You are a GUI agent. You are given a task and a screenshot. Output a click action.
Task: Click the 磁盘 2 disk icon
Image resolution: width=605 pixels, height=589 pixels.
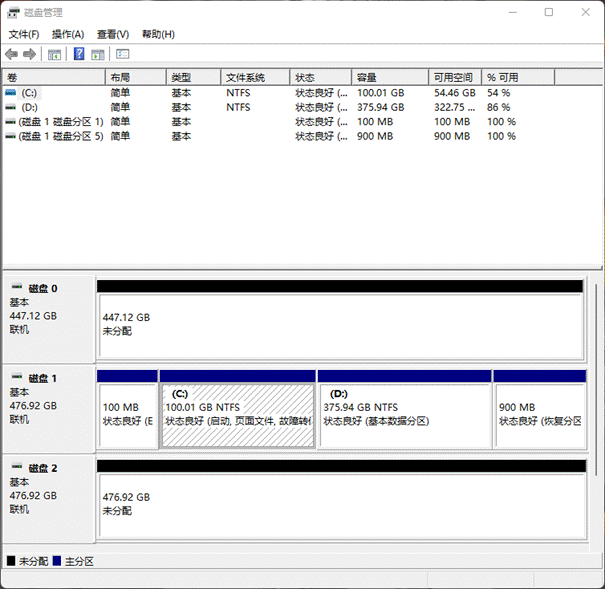[x=17, y=468]
